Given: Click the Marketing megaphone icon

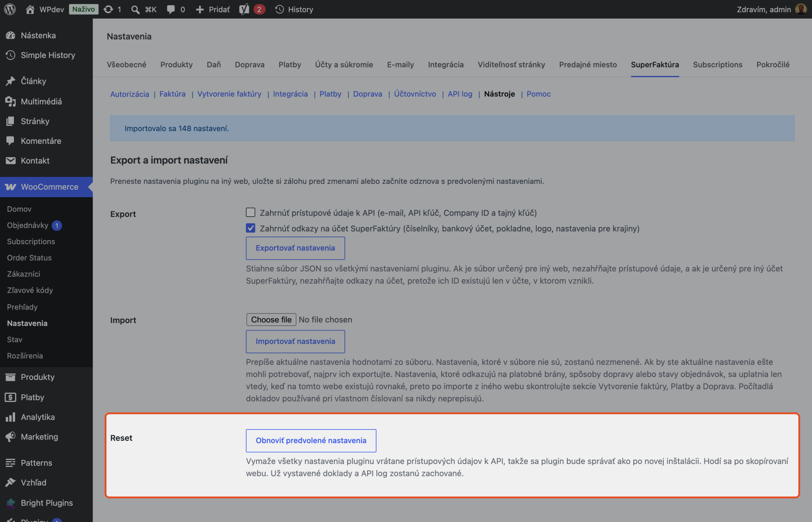Looking at the screenshot, I should pyautogui.click(x=10, y=437).
